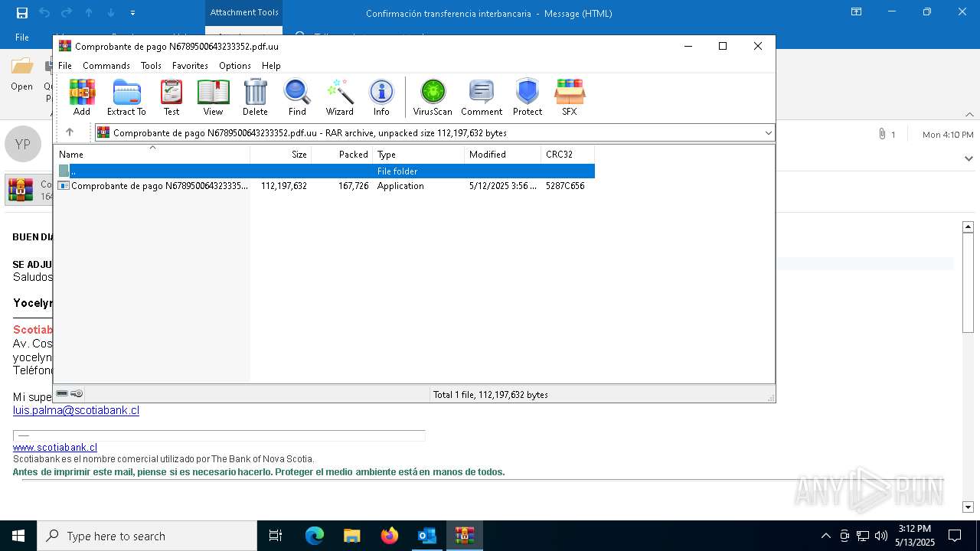Click the '167,726' packed size cell
980x551 pixels.
[353, 186]
